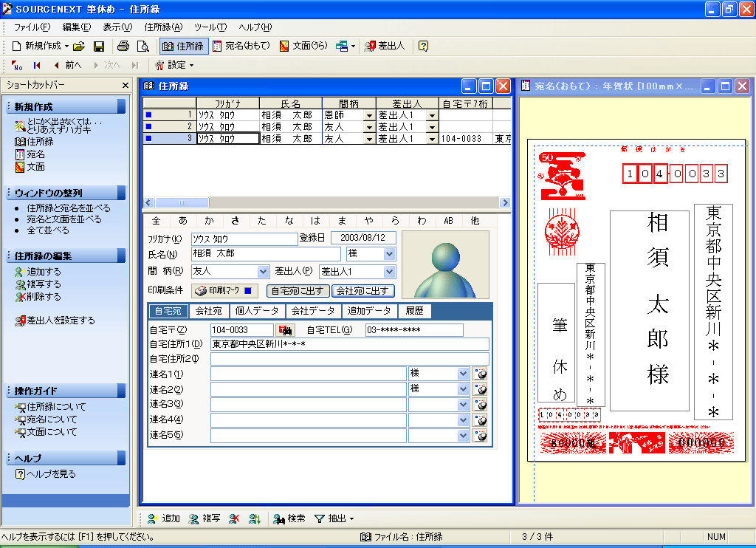Switch to the 個人データ tab

point(257,311)
